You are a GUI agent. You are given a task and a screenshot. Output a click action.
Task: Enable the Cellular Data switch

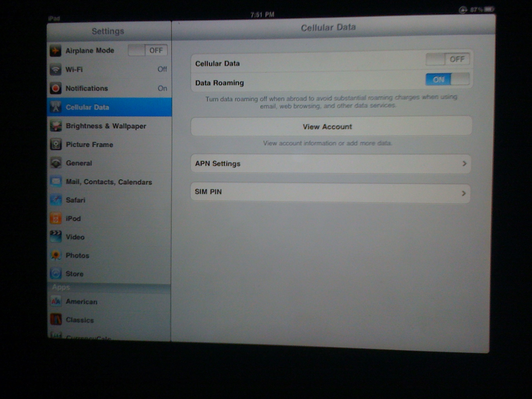coord(447,60)
